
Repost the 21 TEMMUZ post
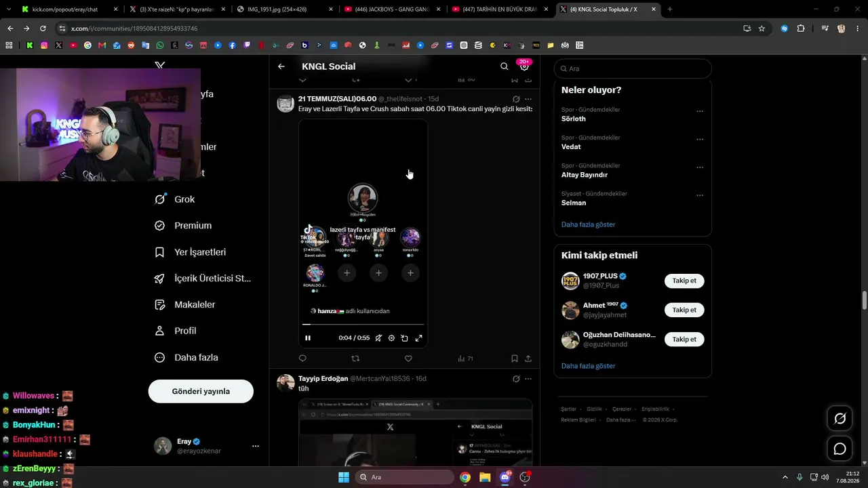[x=355, y=359]
